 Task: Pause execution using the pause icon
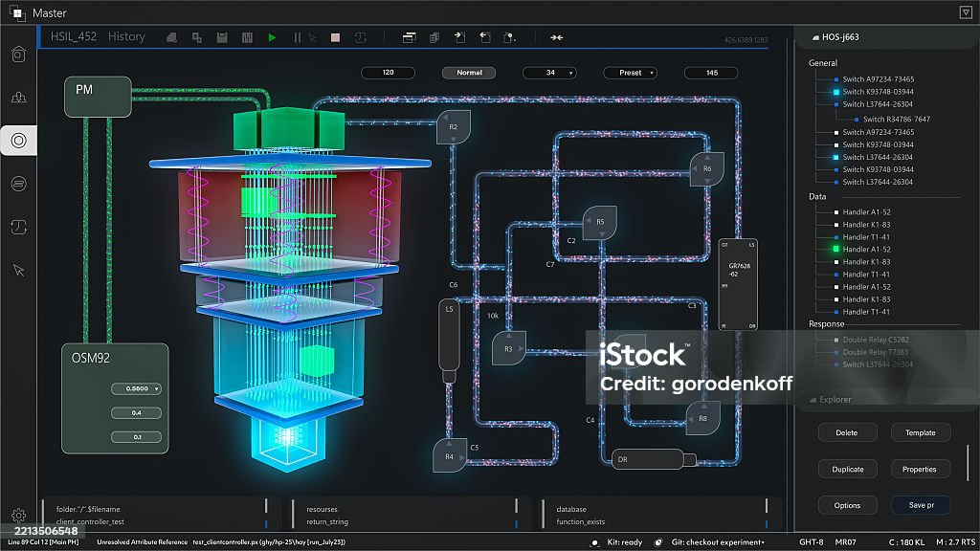[297, 37]
